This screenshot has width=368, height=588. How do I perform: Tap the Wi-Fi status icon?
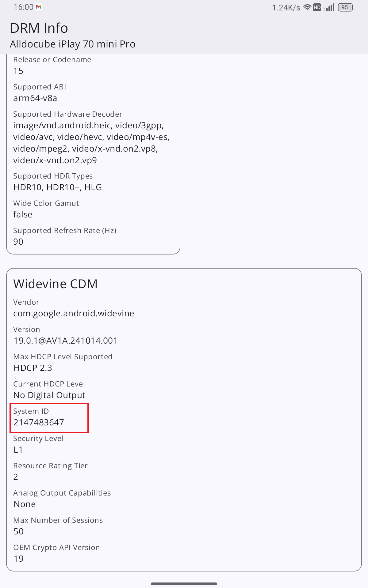[307, 8]
